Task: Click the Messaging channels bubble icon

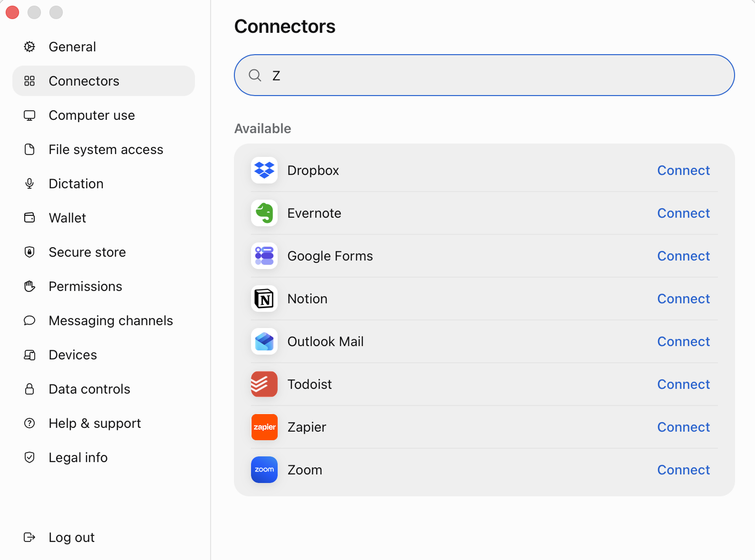Action: pyautogui.click(x=29, y=320)
